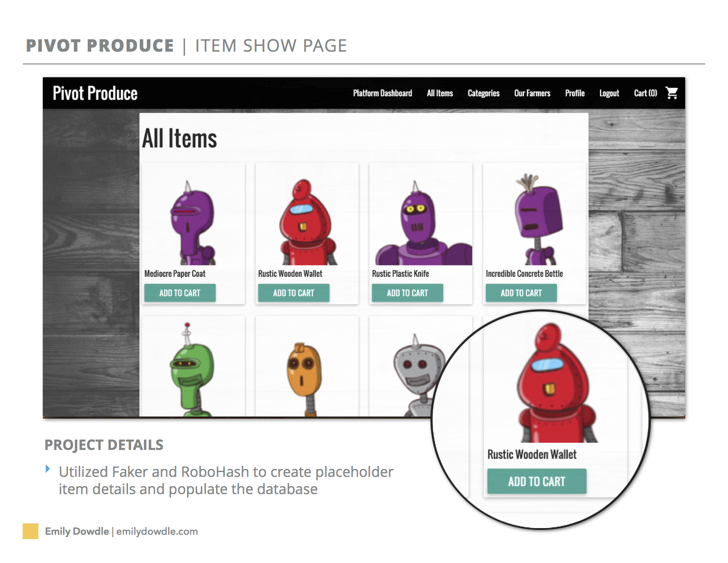Click the large 'All Items' page heading
728x563 pixels.
pos(180,138)
